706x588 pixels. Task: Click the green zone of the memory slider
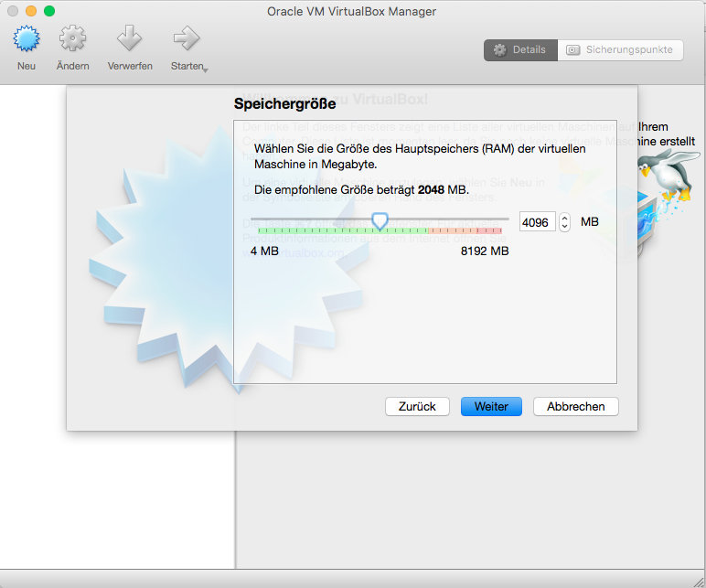[x=320, y=231]
